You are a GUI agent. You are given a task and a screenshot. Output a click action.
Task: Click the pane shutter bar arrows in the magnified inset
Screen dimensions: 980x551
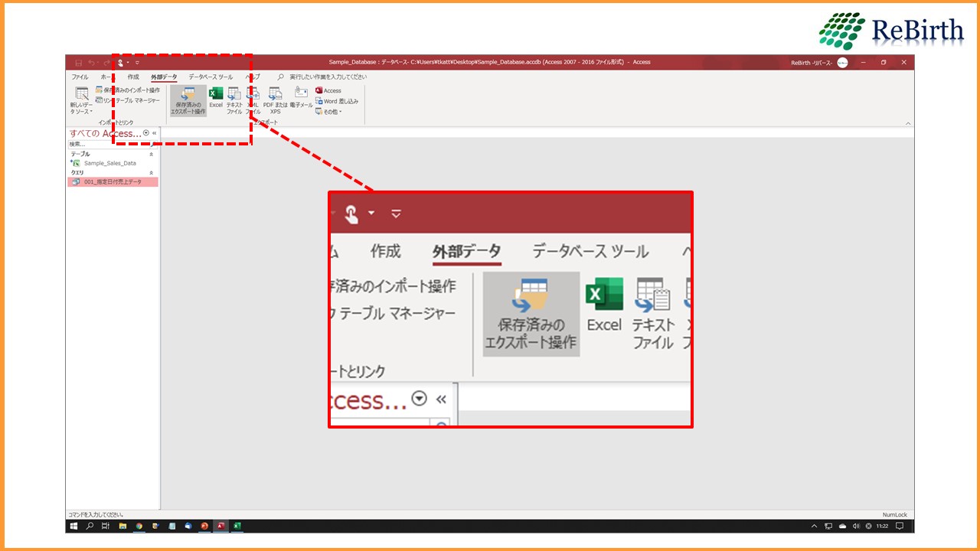pyautogui.click(x=441, y=399)
